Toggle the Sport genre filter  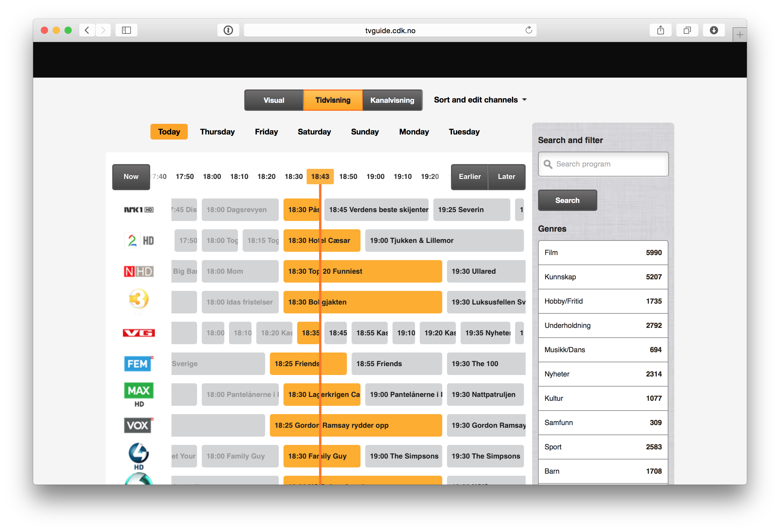click(603, 447)
